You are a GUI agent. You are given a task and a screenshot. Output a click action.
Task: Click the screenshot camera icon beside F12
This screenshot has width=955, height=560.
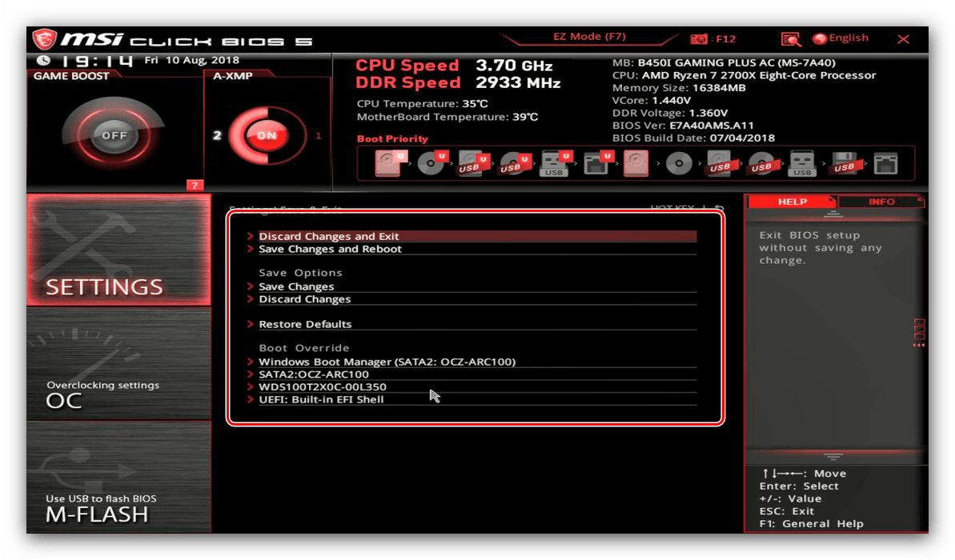tap(699, 38)
